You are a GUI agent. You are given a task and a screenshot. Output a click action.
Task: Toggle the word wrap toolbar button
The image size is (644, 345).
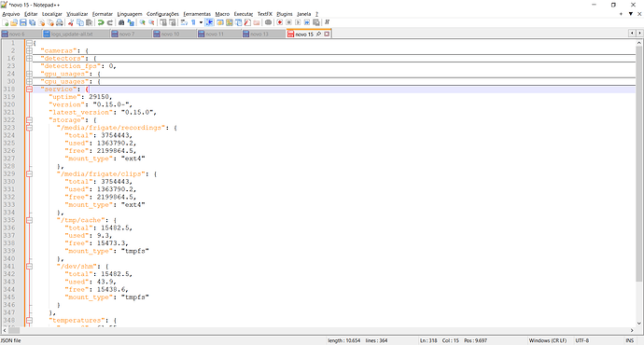[x=184, y=22]
